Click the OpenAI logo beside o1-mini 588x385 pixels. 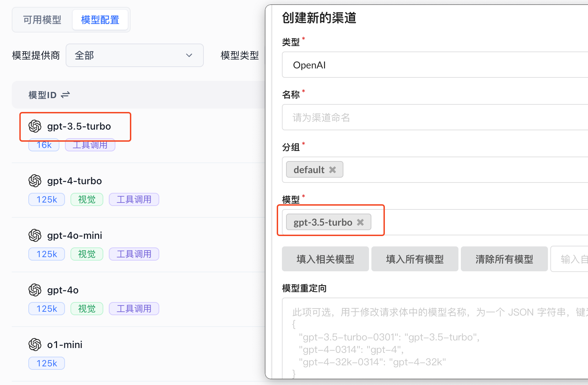pos(35,345)
